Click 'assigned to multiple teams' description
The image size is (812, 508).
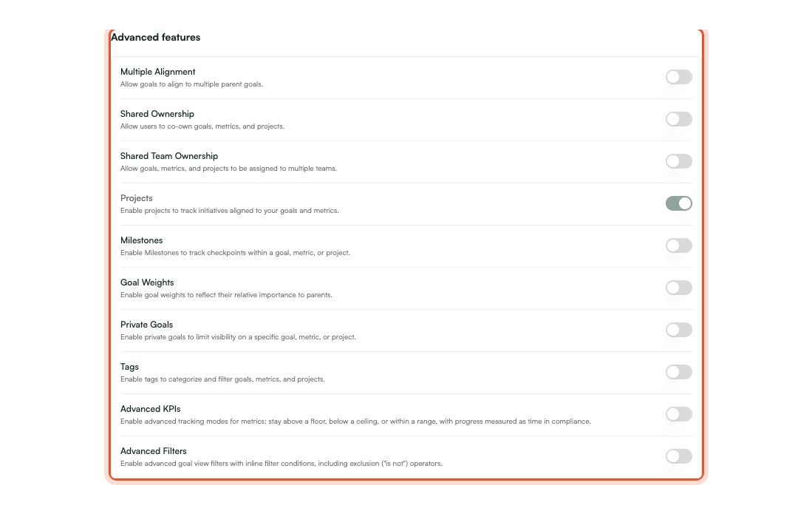(228, 169)
